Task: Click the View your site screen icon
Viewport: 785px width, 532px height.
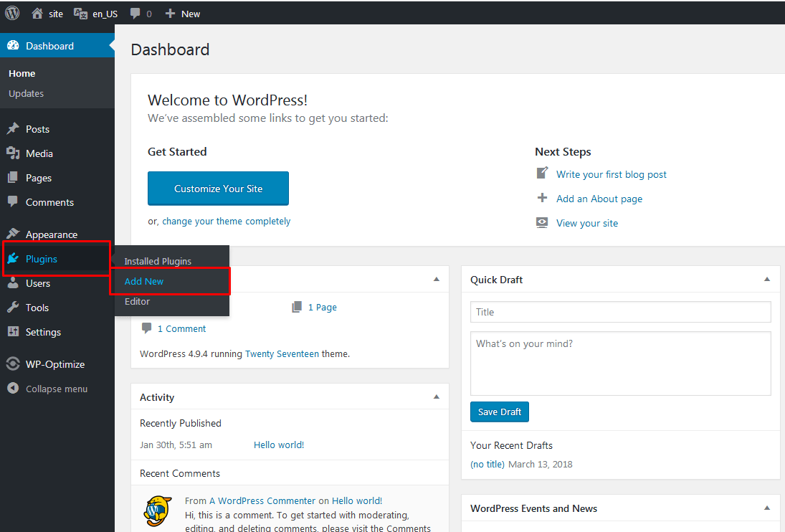Action: 542,222
